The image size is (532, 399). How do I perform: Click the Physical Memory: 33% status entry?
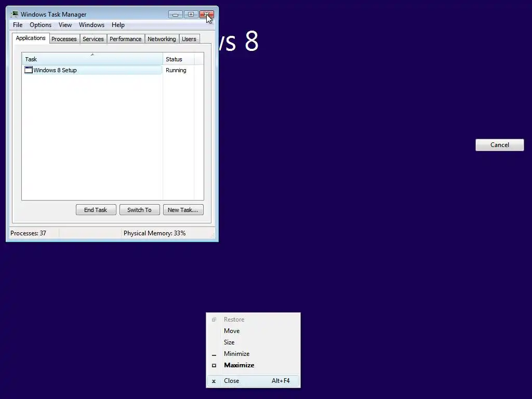[x=154, y=233]
